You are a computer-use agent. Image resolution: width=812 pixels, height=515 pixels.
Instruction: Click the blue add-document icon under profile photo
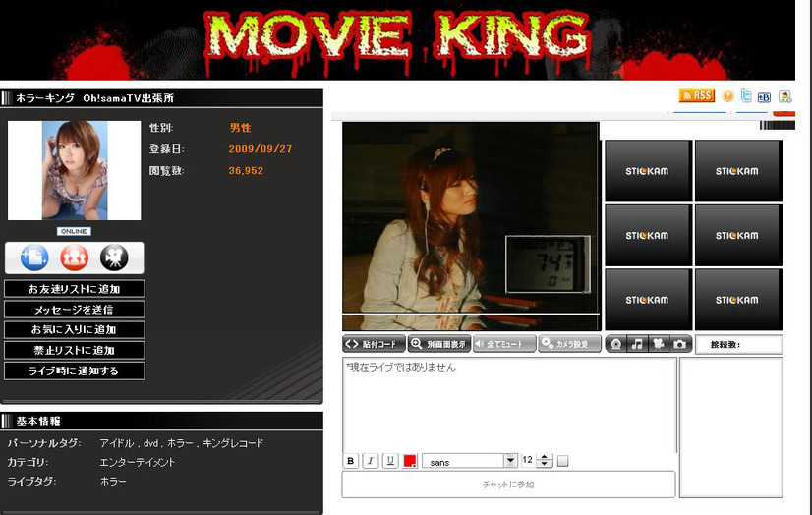tap(34, 257)
